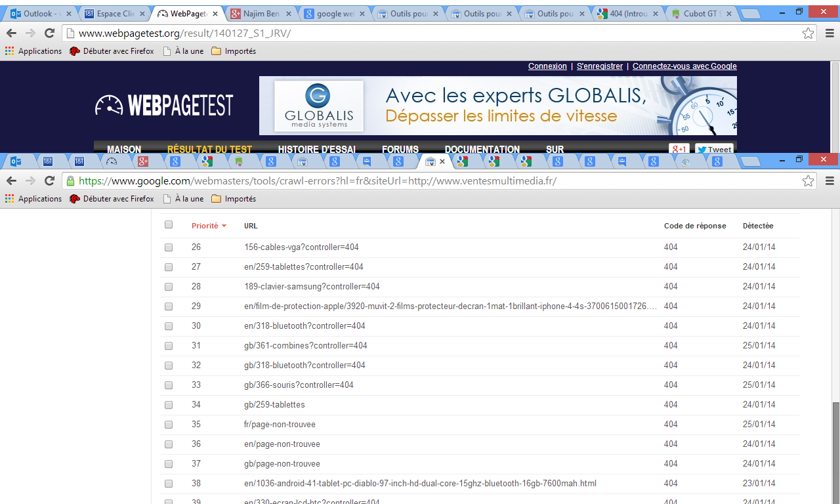This screenshot has height=504, width=840.
Task: Open the FORUMS menu item
Action: click(400, 150)
